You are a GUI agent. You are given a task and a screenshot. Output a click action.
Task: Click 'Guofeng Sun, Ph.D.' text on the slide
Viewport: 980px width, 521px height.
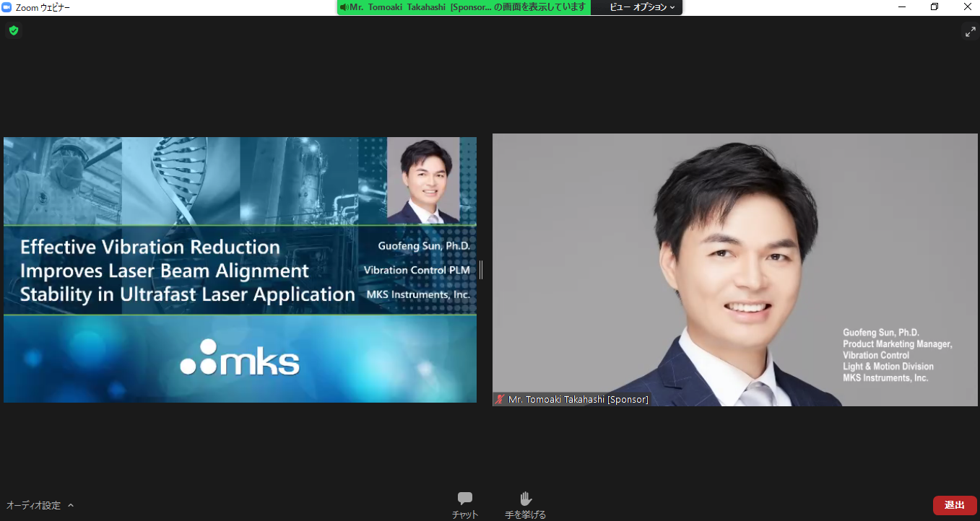[424, 246]
